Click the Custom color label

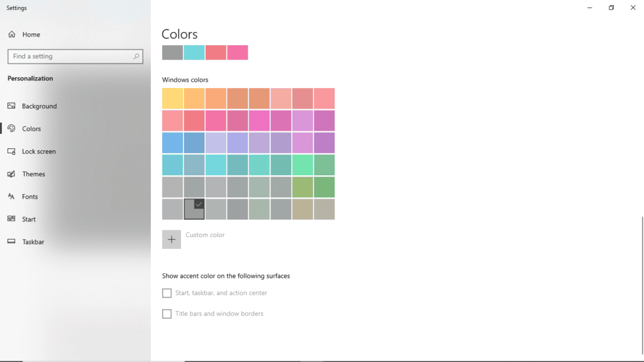205,235
